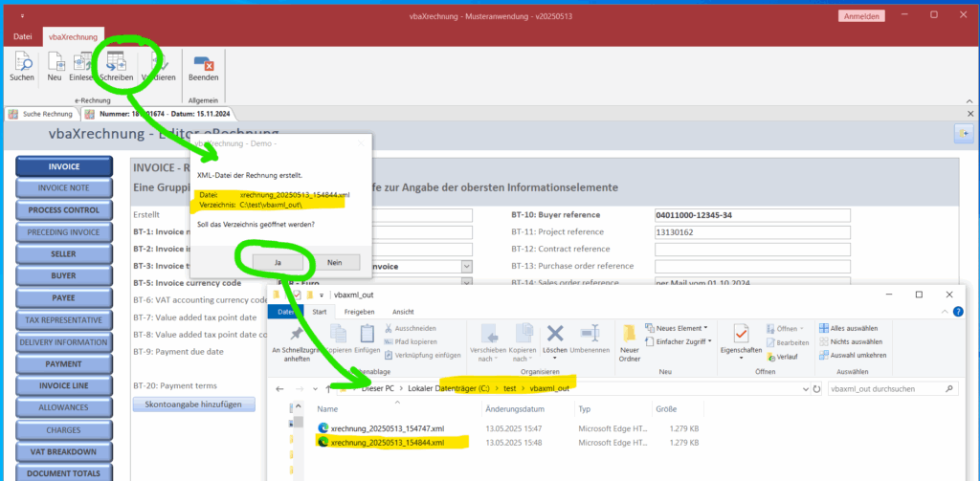This screenshot has height=481, width=980.
Task: Select file xrechnung_20250513_154844.xml
Action: (x=388, y=442)
